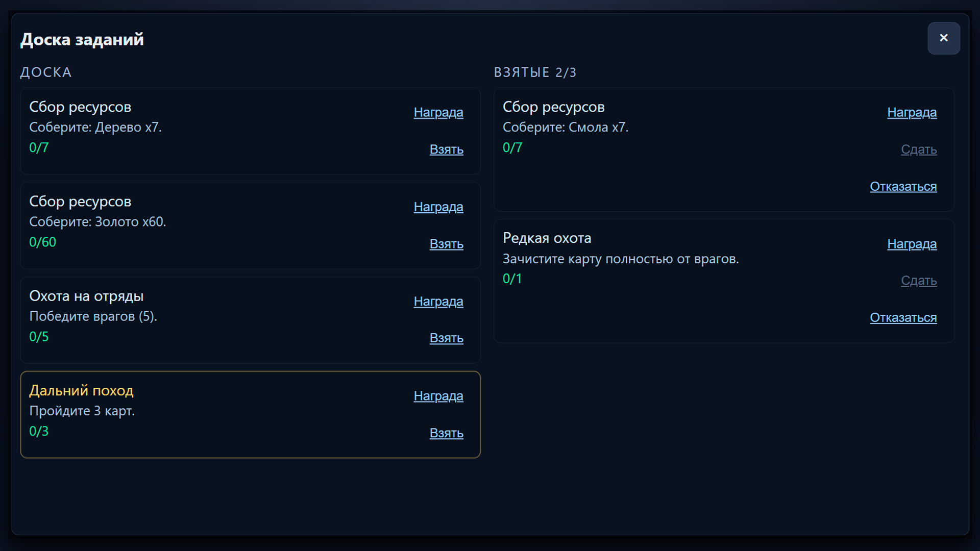The image size is (980, 551).
Task: Click the Соберите: Золото x60 description
Action: click(x=97, y=222)
